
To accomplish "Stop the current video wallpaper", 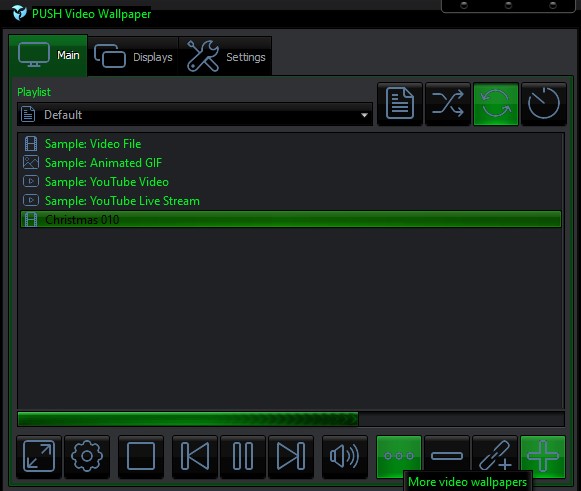I will [x=141, y=456].
